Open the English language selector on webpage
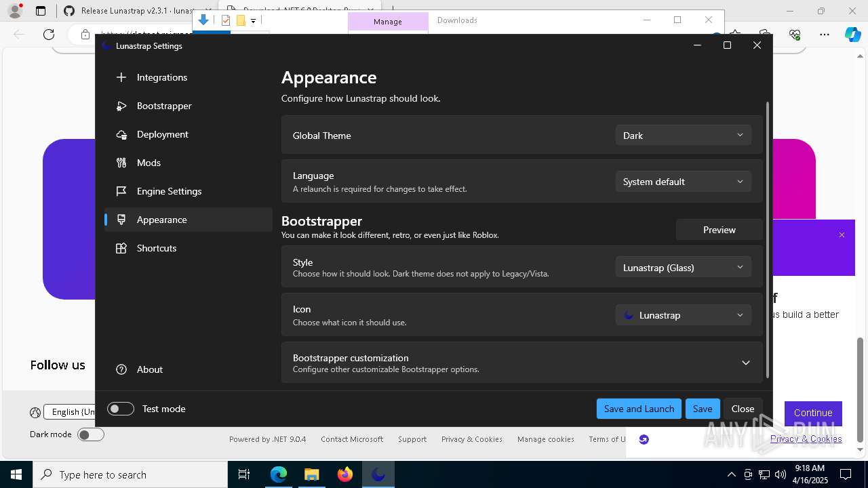The width and height of the screenshot is (868, 488). (x=69, y=411)
